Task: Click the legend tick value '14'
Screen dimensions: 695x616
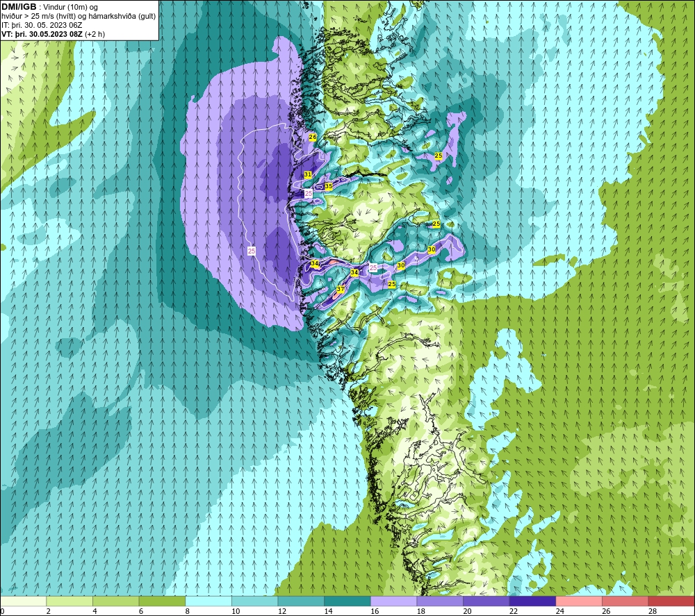Action: [x=329, y=611]
